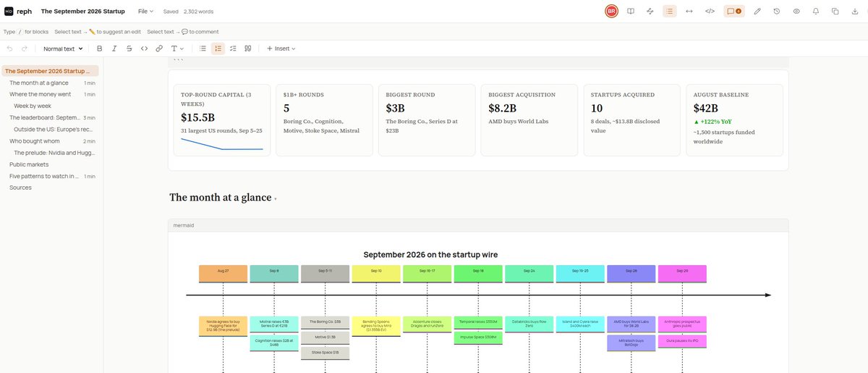Toggle the comments panel button

[734, 12]
